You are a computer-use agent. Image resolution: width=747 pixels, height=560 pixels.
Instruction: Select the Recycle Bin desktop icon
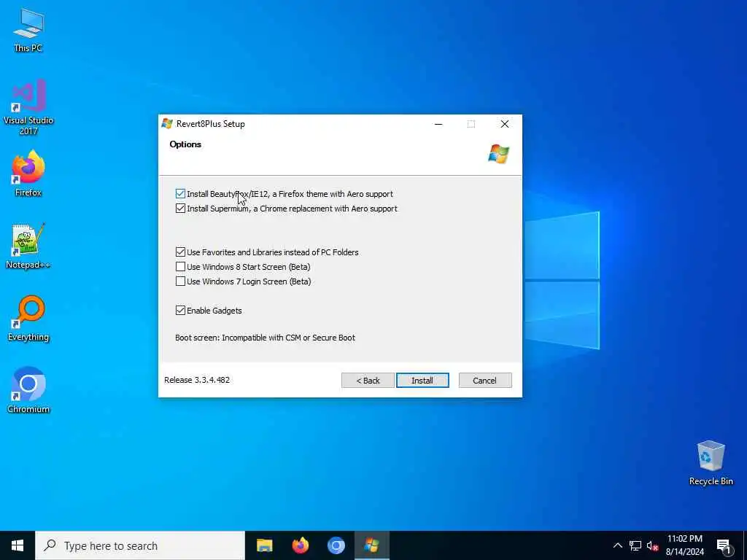coord(711,463)
